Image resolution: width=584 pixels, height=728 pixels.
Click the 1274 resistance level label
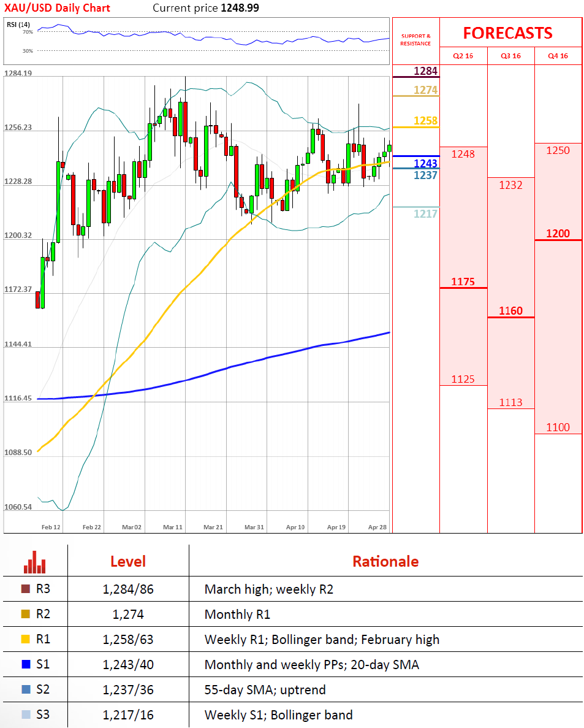425,90
